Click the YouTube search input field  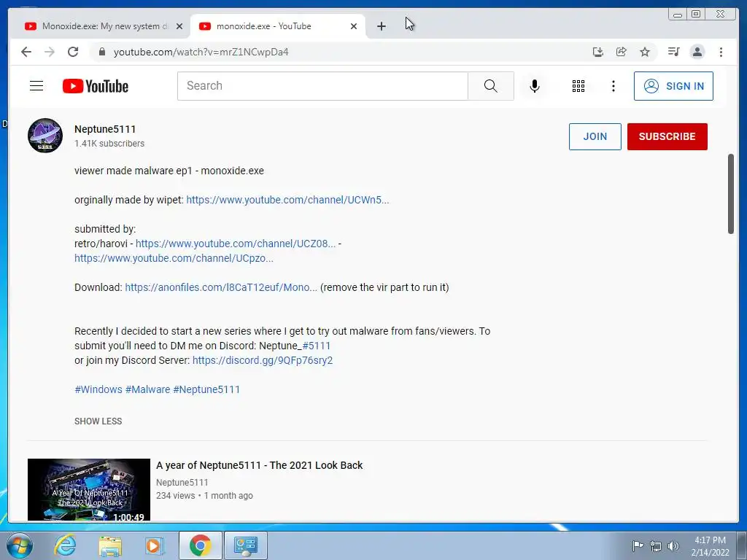pos(322,86)
